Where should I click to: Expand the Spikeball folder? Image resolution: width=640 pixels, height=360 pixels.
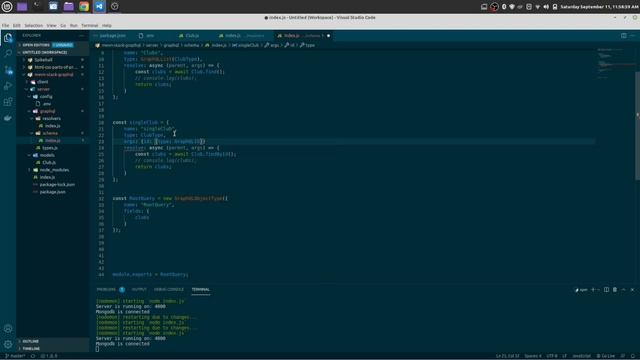click(x=53, y=60)
